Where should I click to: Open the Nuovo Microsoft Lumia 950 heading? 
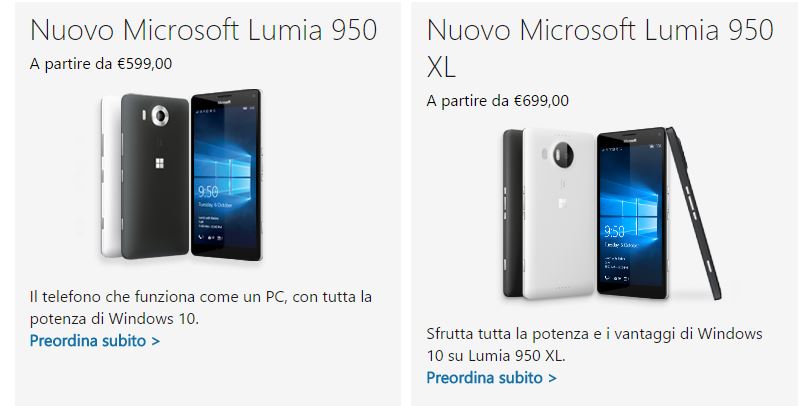[204, 30]
